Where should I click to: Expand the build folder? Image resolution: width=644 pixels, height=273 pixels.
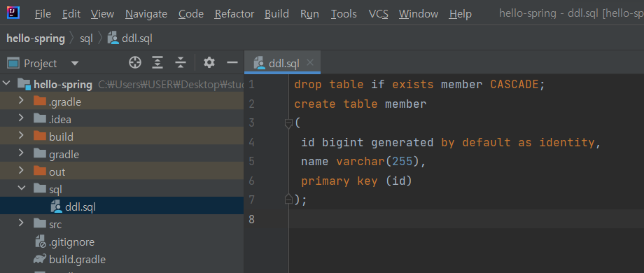(x=21, y=136)
